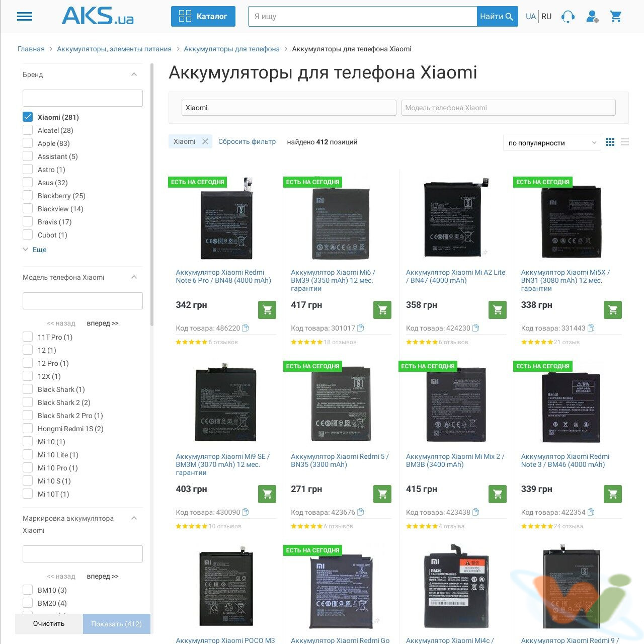Open the shopping cart in header
644x644 pixels.
point(616,17)
